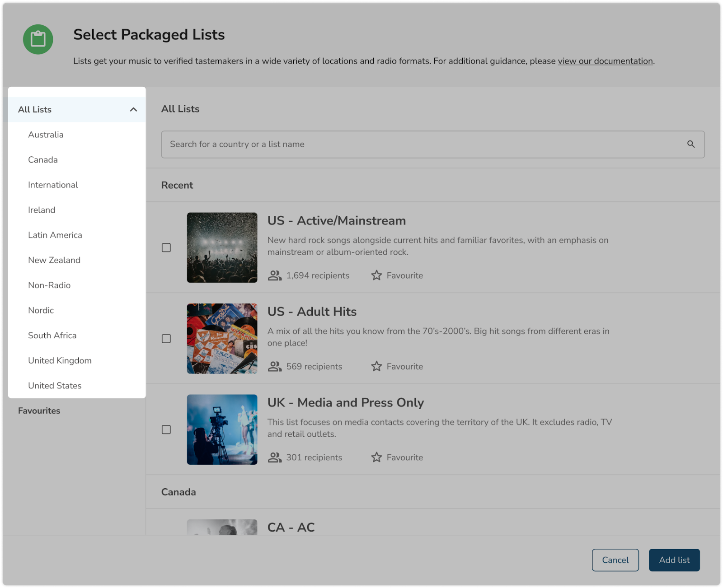
Task: Click the star icon for US - Adult Hits
Action: point(376,366)
